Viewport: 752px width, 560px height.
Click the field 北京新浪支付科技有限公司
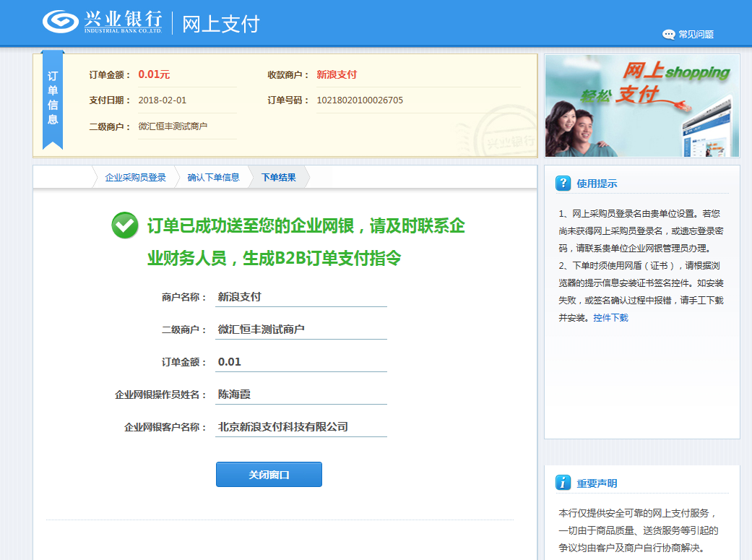(301, 427)
